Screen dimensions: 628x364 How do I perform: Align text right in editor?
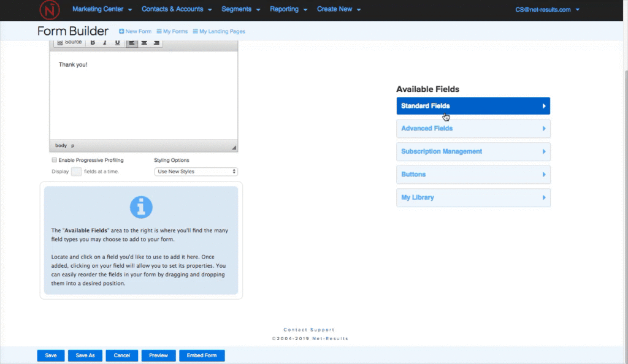[156, 42]
